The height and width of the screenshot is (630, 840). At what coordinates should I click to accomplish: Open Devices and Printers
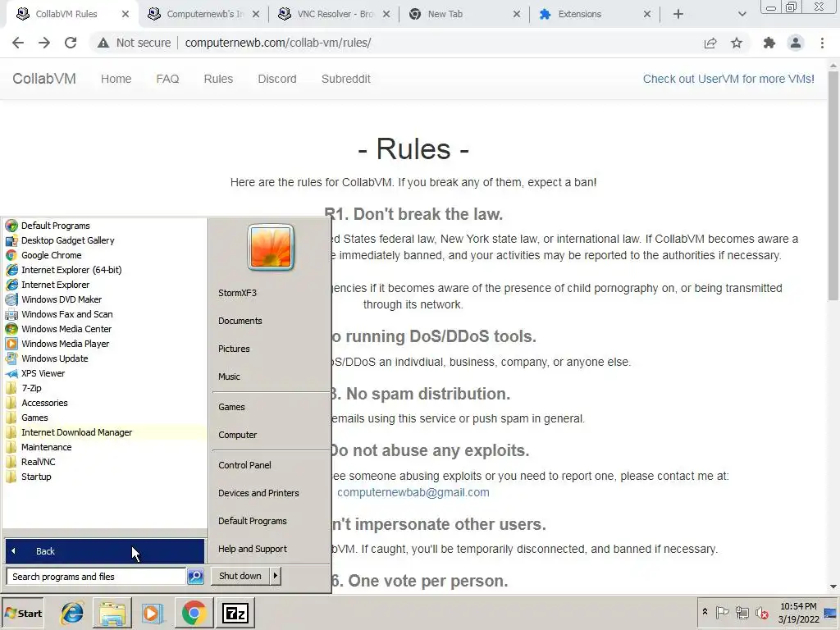(258, 493)
